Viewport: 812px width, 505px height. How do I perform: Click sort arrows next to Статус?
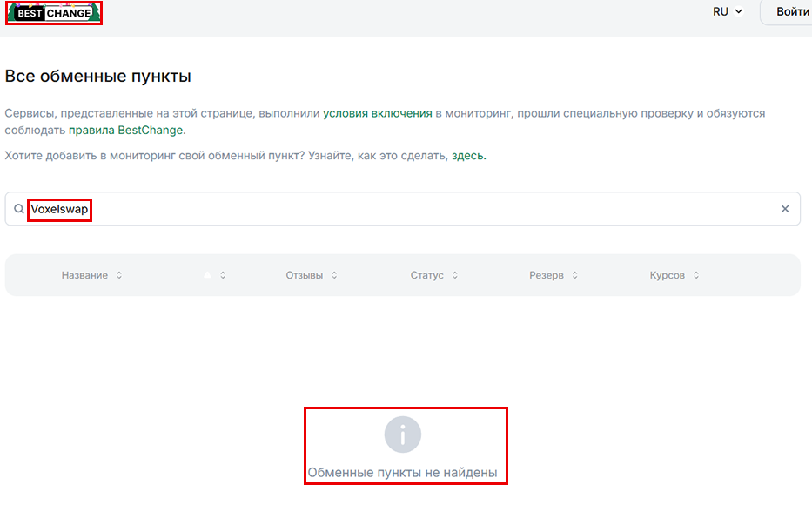coord(454,275)
